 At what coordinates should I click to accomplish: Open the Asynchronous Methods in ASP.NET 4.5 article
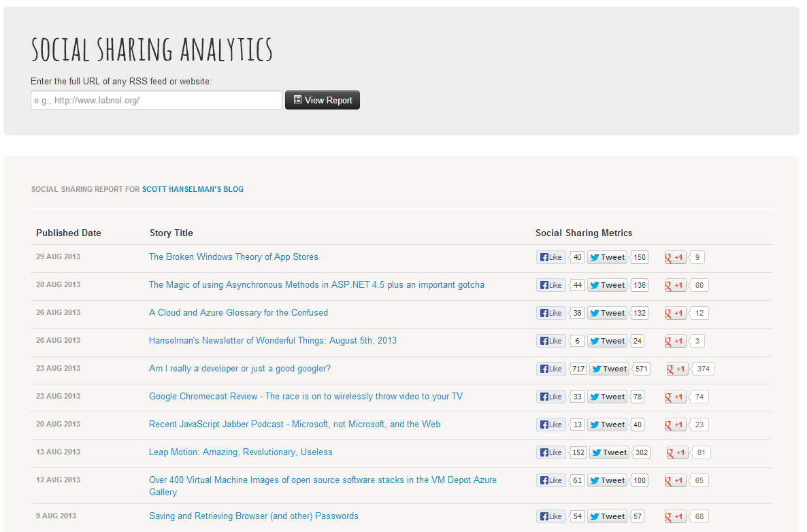316,284
